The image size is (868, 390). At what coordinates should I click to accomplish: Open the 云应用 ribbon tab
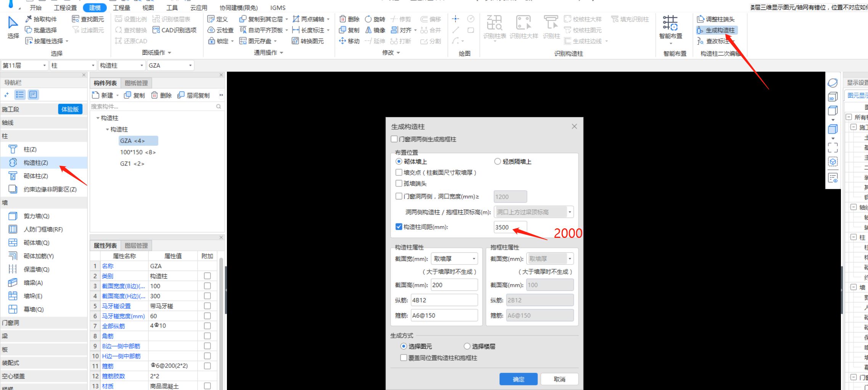[x=199, y=8]
